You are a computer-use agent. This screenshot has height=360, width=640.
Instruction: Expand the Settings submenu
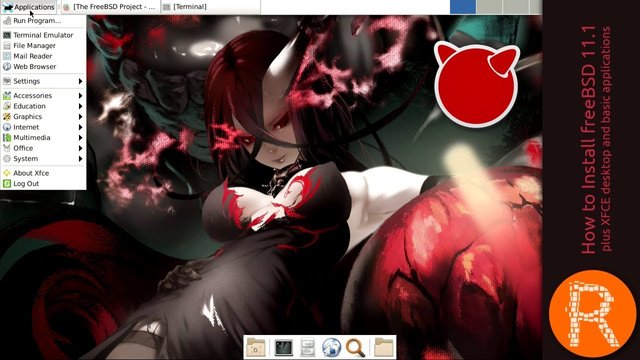click(x=43, y=81)
